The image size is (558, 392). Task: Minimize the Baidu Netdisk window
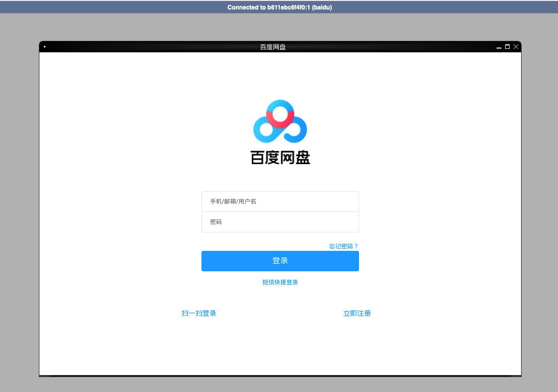pos(499,47)
